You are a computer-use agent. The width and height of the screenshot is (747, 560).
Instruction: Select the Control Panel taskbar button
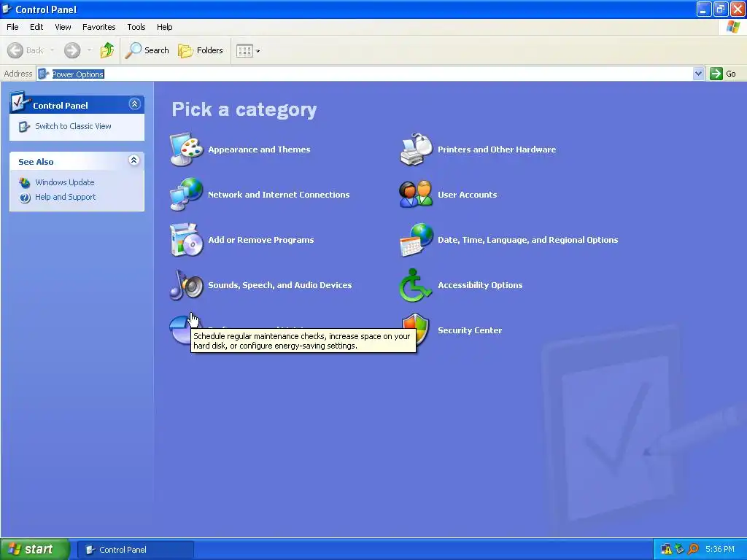135,550
